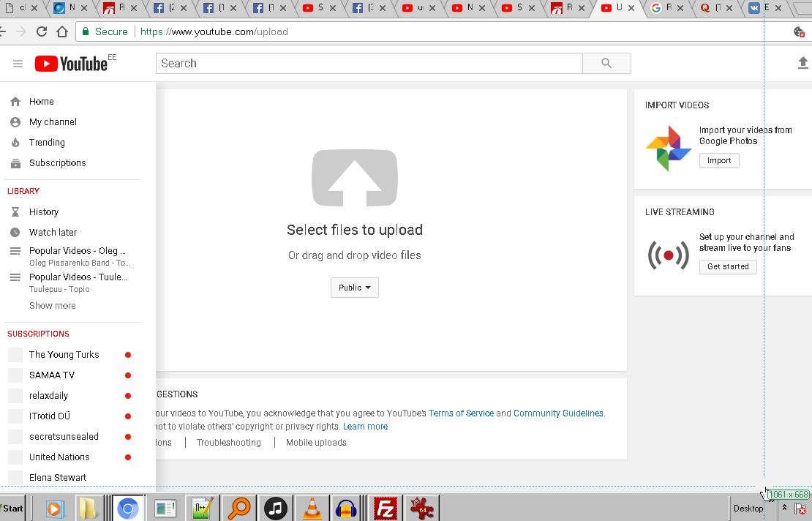Open the Public privacy dropdown

click(355, 288)
